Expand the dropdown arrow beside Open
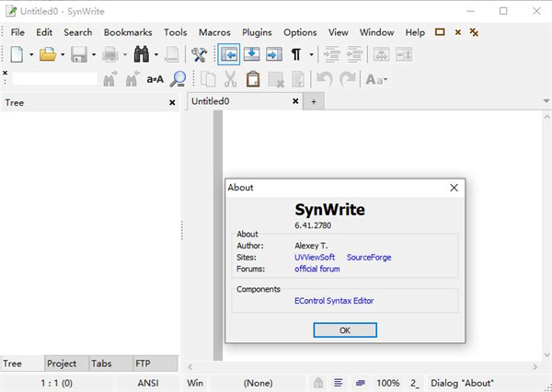552x392 pixels. click(x=63, y=55)
